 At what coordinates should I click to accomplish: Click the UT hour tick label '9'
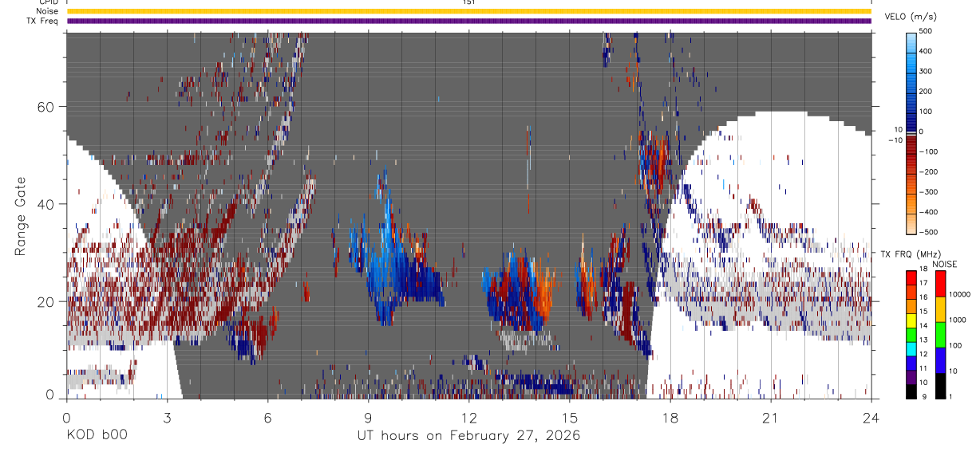point(368,418)
